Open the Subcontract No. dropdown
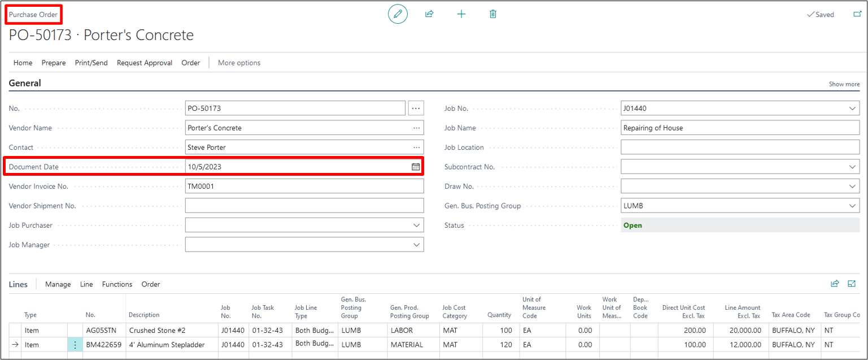The image size is (868, 360). 852,167
